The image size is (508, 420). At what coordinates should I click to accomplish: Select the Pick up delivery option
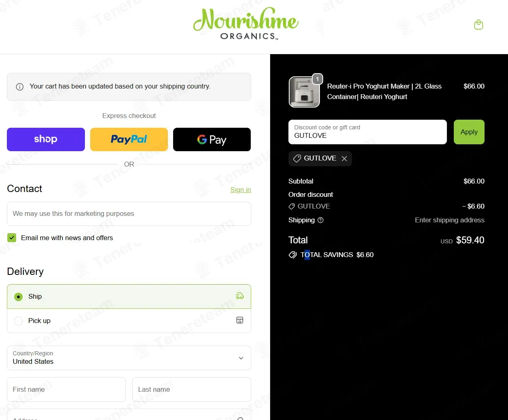pos(129,321)
